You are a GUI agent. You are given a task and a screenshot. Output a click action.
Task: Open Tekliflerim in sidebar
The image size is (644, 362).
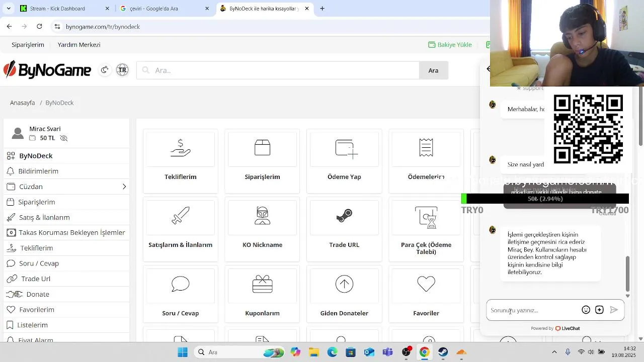tap(66, 248)
